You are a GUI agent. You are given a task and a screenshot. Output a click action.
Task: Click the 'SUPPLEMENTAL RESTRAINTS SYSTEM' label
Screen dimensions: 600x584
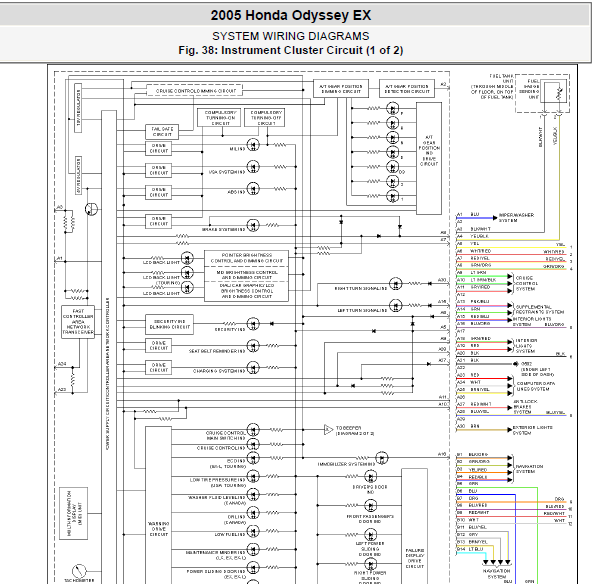pos(540,309)
